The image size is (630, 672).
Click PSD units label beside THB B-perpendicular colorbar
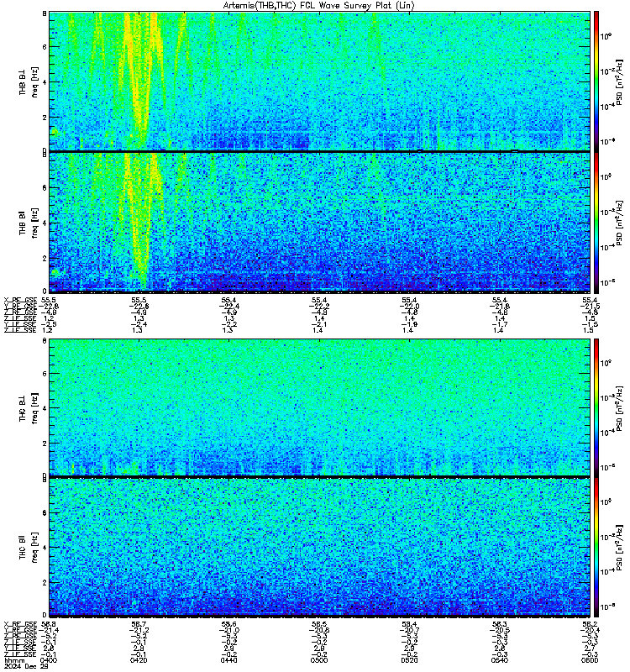coord(619,82)
